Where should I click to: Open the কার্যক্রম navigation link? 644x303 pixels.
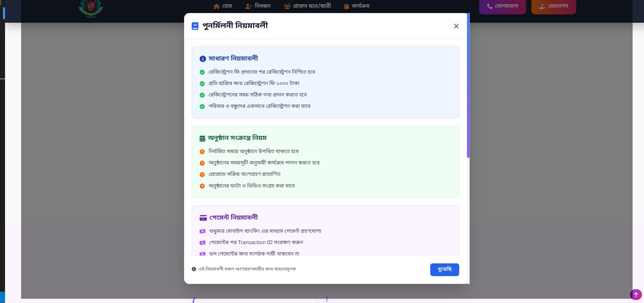(x=357, y=6)
